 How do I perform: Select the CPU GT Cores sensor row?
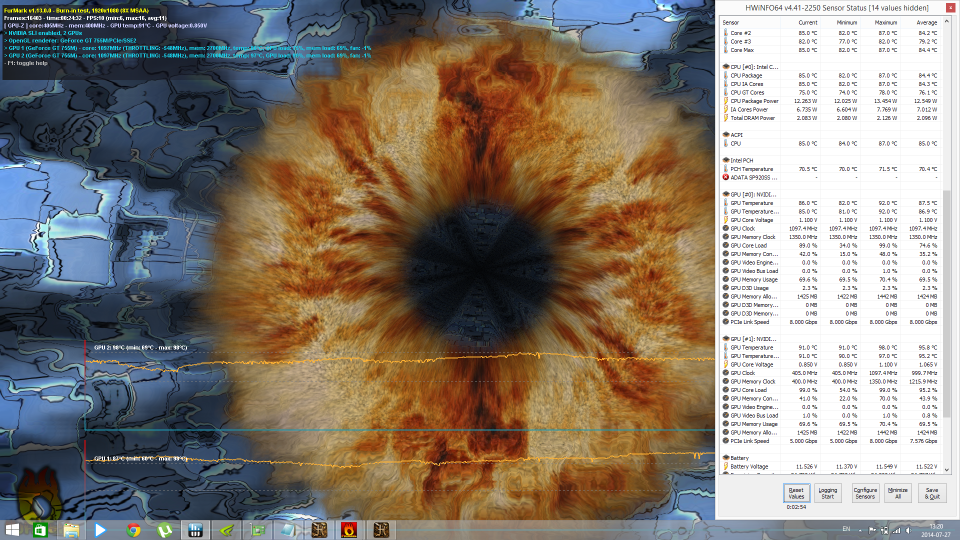coord(830,92)
